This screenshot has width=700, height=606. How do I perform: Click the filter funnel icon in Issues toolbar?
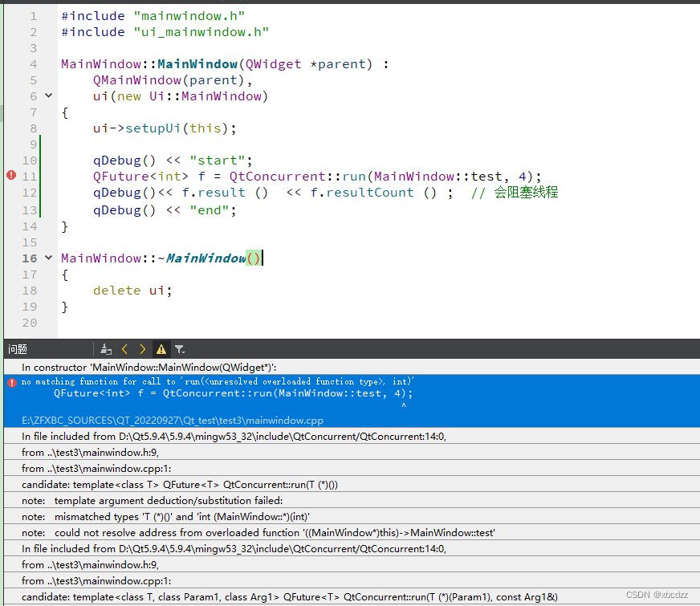point(179,349)
